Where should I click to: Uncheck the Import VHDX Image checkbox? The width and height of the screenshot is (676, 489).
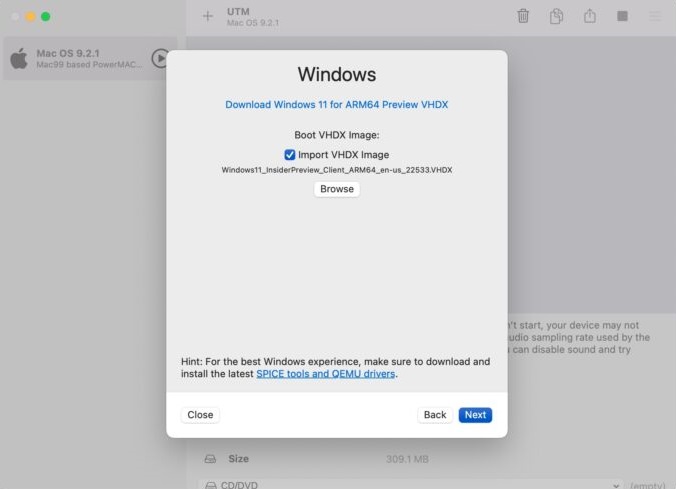click(290, 155)
